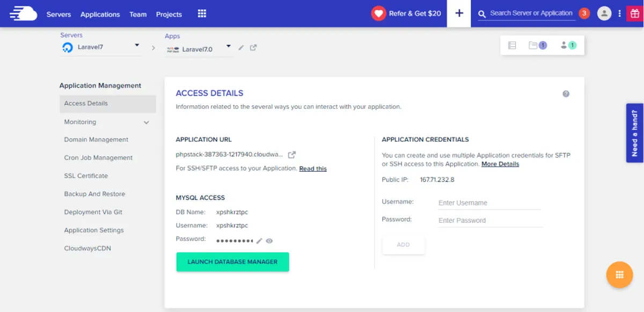Image resolution: width=644 pixels, height=312 pixels.
Task: Open the More Details link
Action: 500,164
